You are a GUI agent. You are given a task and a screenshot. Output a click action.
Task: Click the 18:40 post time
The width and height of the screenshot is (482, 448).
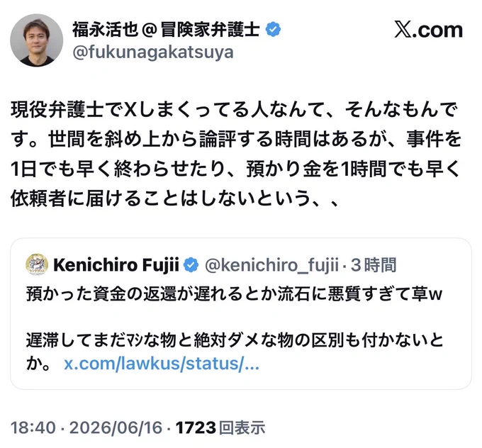[33, 427]
